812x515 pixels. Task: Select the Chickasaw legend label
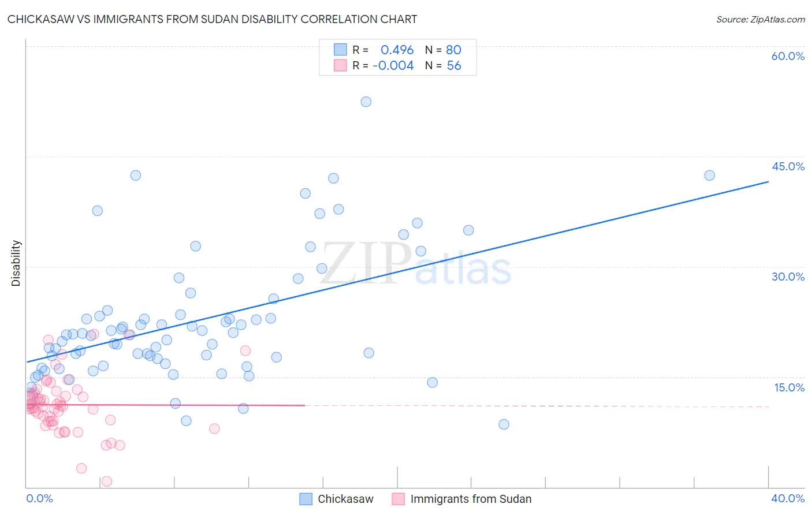(345, 499)
